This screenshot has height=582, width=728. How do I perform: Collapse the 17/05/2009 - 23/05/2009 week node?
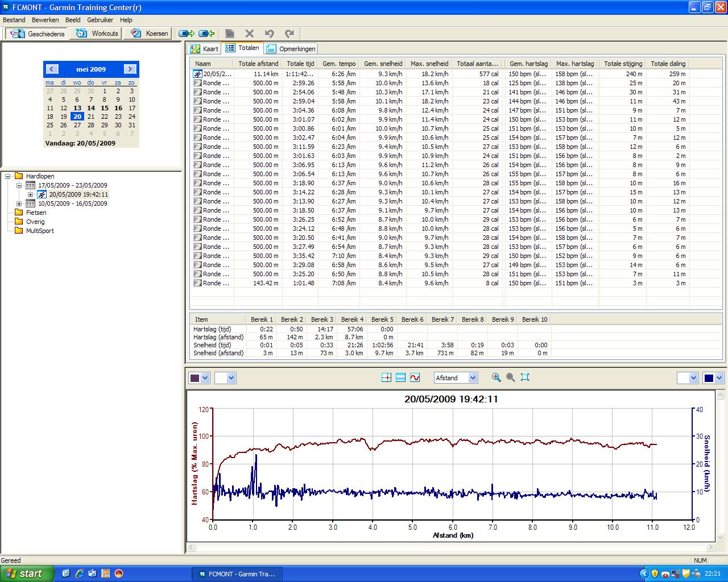(x=19, y=185)
